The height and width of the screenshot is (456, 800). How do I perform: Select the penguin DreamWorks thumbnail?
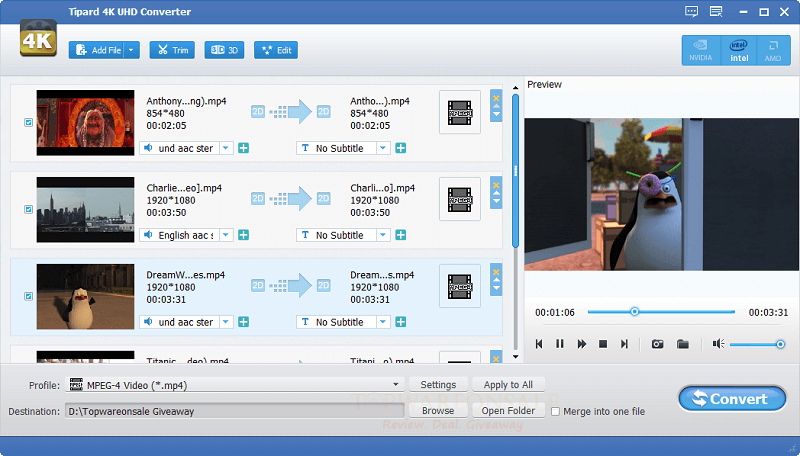86,296
